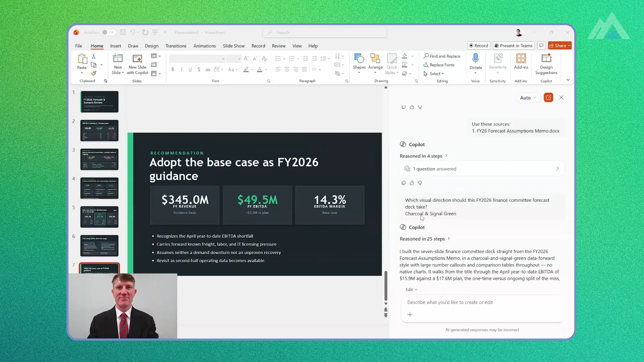This screenshot has width=644, height=362.
Task: Align text to the left
Action: point(278,69)
